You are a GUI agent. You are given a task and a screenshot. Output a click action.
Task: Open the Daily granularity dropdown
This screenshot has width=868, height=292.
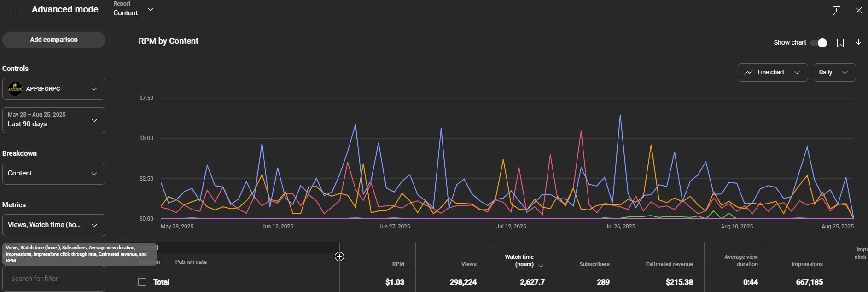point(834,72)
